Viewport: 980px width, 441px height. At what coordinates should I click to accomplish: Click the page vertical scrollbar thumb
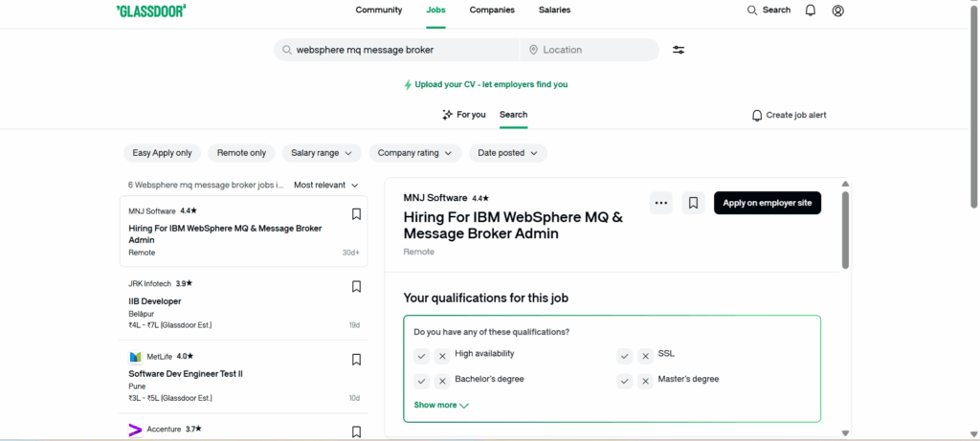[x=973, y=106]
